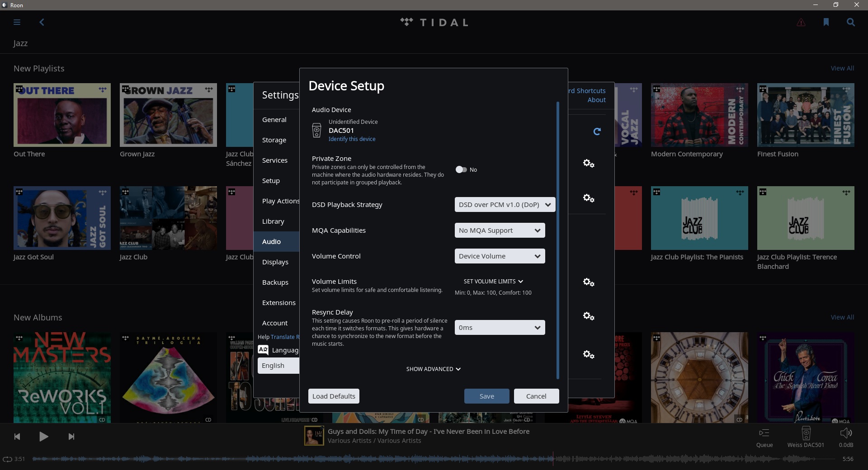Open more options on The Pianists playlist
The width and height of the screenshot is (868, 470).
[x=740, y=193]
